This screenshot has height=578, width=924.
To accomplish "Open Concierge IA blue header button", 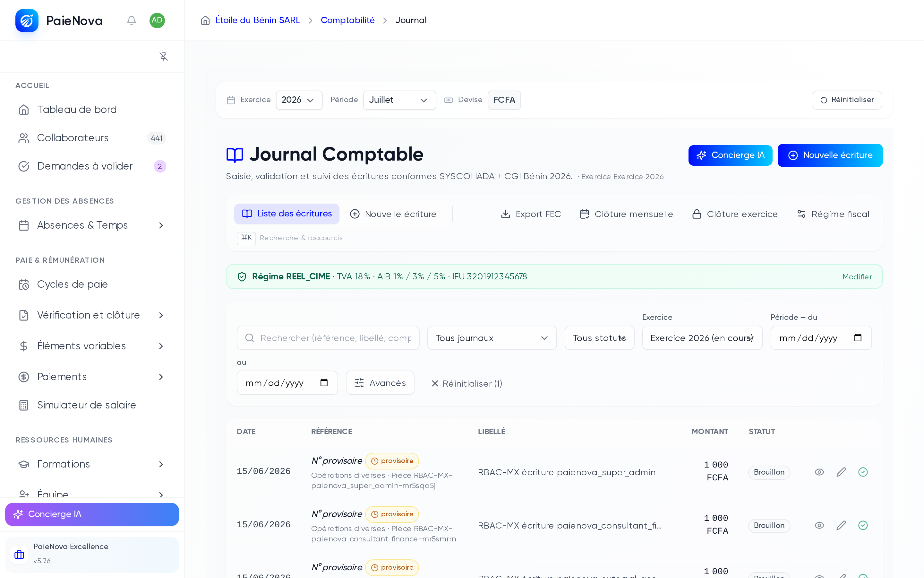I will tap(730, 155).
